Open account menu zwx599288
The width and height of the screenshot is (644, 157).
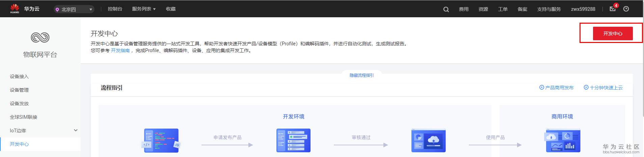[583, 9]
